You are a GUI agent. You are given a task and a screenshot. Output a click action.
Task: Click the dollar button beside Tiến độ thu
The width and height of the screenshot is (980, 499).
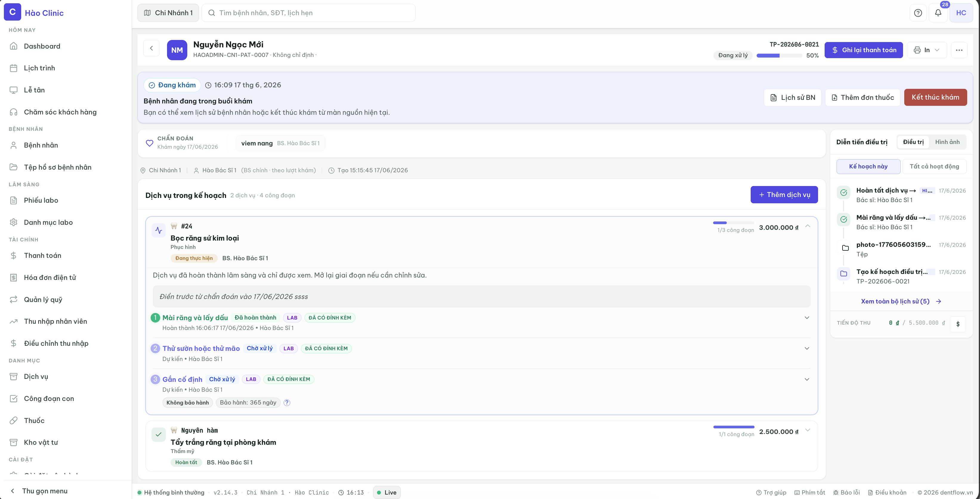(x=958, y=324)
